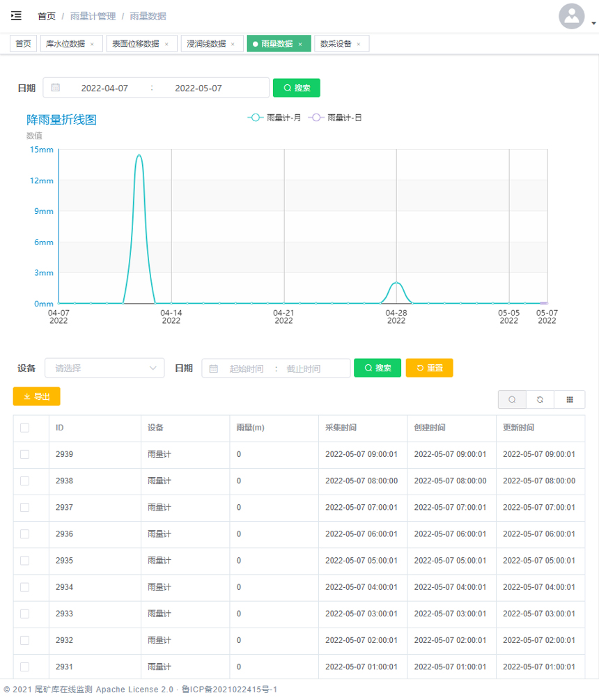
Task: Open the 起始时间 date picker field
Action: tap(247, 368)
